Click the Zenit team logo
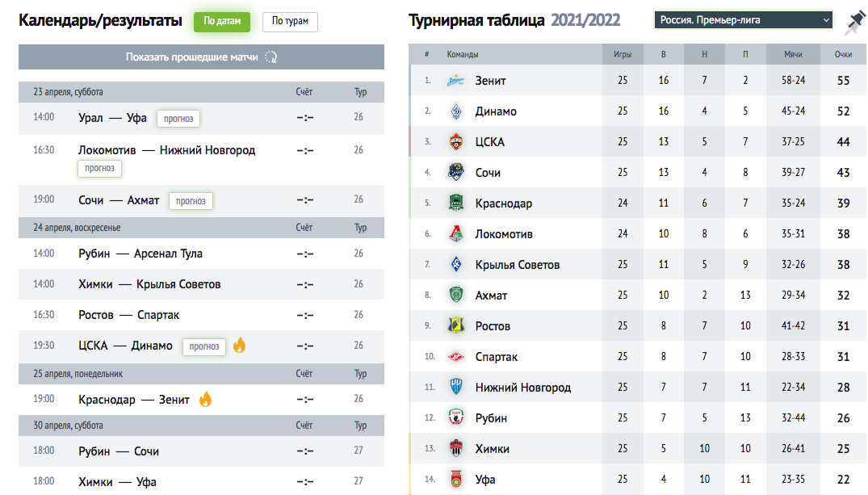 455,81
